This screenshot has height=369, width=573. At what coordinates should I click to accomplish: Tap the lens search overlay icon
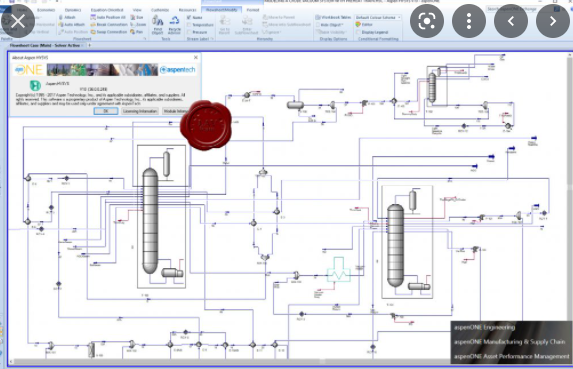point(427,21)
